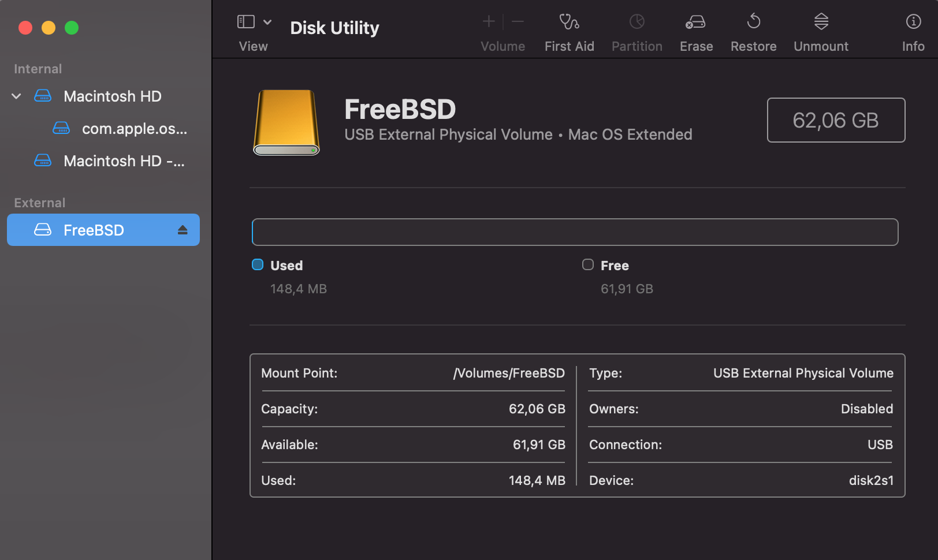Click the Restore arrow icon
938x560 pixels.
coord(754,22)
